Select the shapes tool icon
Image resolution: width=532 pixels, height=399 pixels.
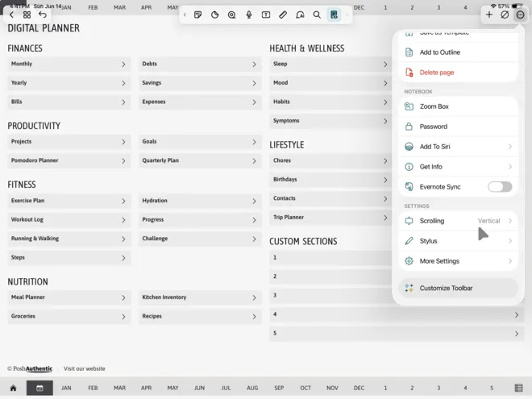(x=214, y=15)
